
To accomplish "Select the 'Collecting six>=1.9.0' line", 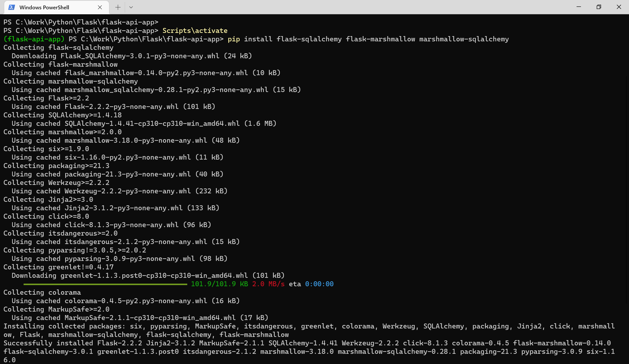I will (x=46, y=149).
